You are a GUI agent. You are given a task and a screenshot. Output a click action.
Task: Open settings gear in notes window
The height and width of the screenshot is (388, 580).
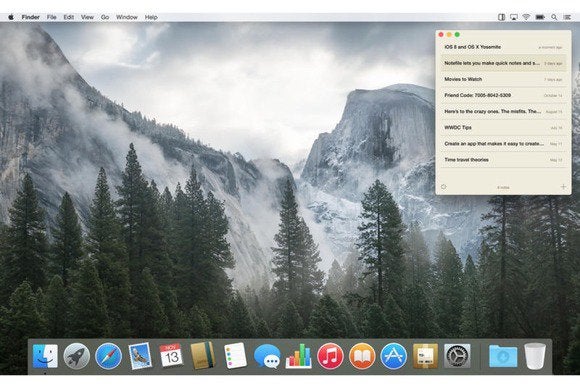click(x=444, y=187)
